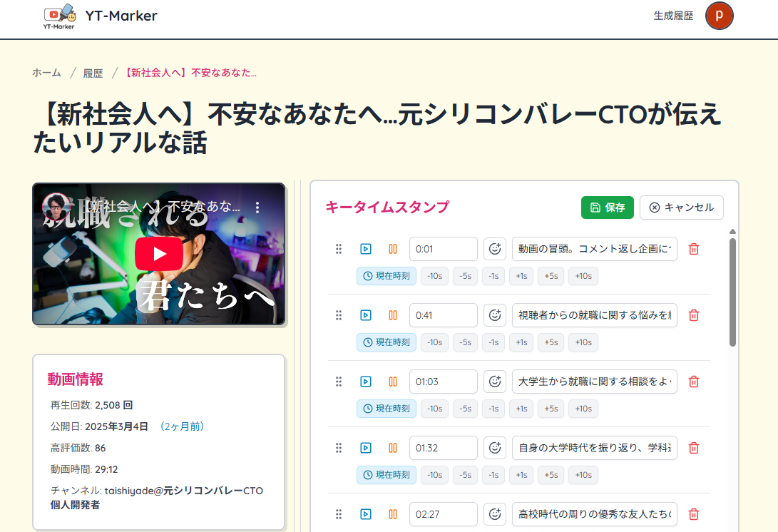Open the emoji picker in the 0:41 row
Screen dimensions: 778x532
pyautogui.click(x=495, y=315)
